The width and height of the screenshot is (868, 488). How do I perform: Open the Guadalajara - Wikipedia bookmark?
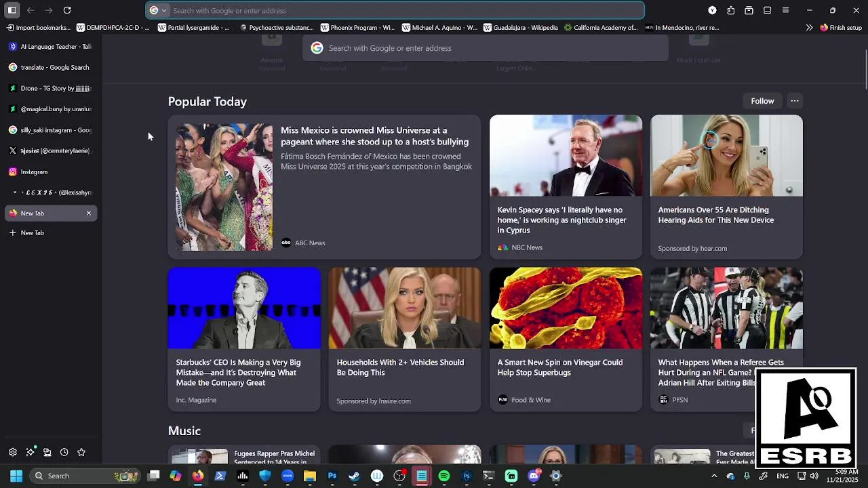[521, 28]
